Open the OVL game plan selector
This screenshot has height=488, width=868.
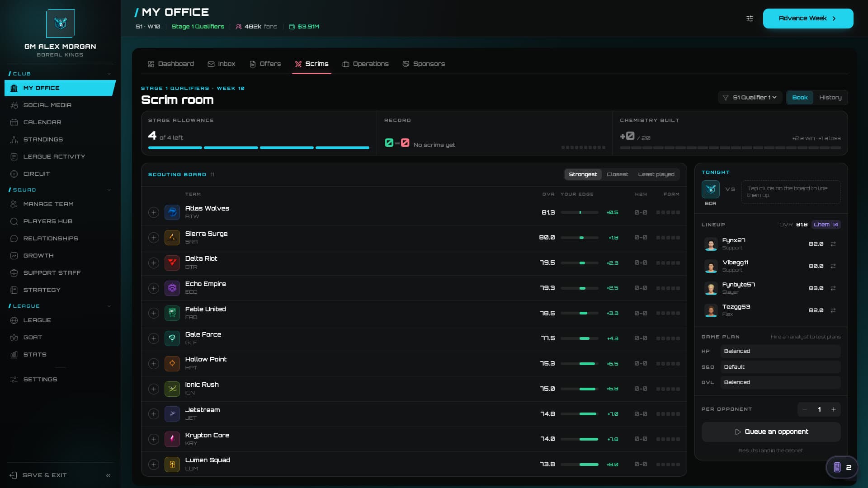pyautogui.click(x=780, y=382)
